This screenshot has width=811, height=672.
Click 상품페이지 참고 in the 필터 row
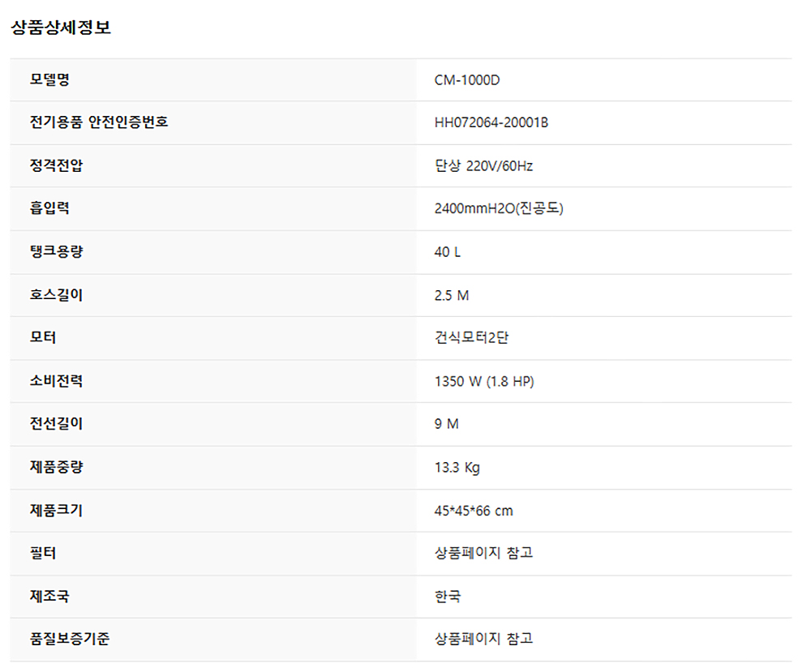[483, 554]
